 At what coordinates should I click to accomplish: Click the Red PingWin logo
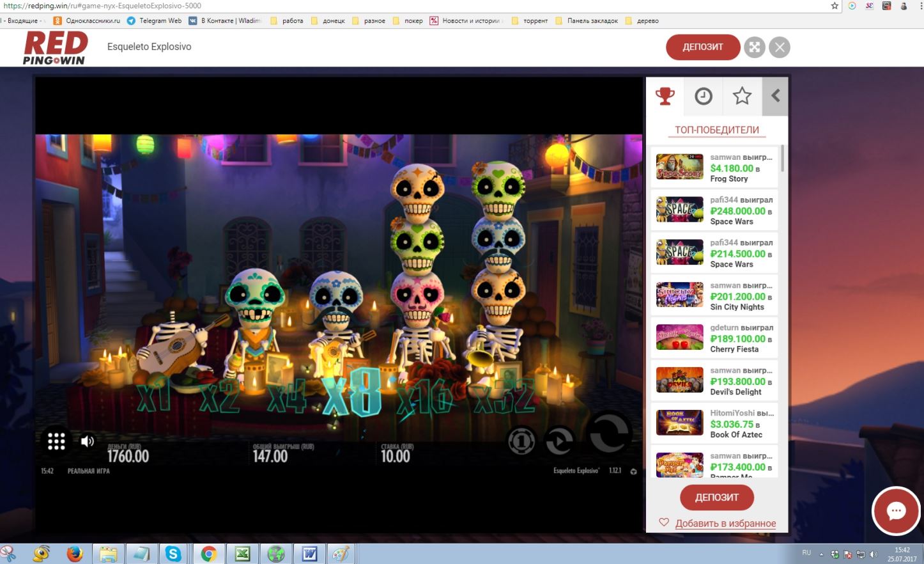pyautogui.click(x=55, y=48)
